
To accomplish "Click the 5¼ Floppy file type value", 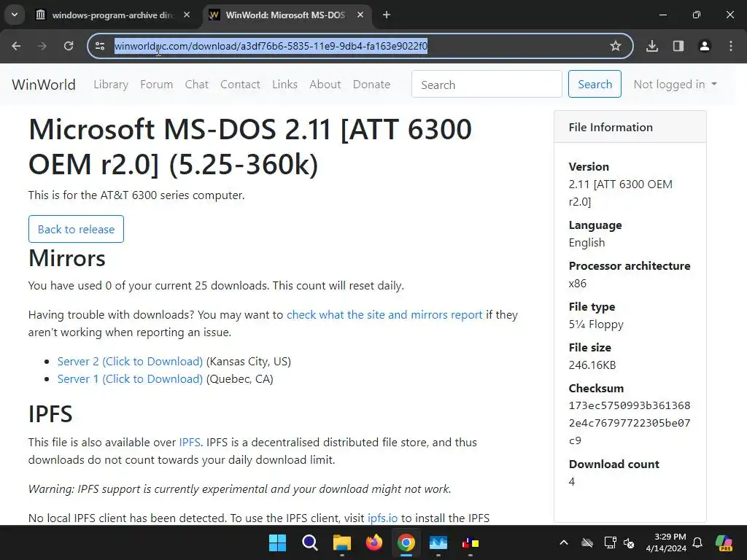I will 596,324.
